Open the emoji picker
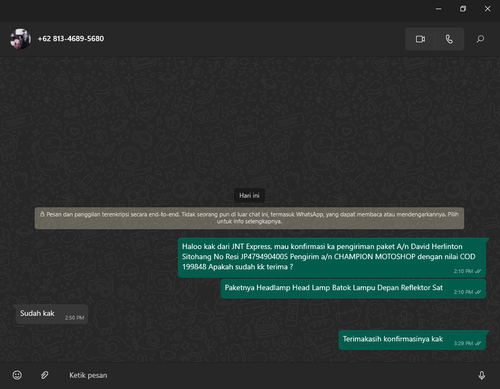Screen dimensions: 500x389 17,375
